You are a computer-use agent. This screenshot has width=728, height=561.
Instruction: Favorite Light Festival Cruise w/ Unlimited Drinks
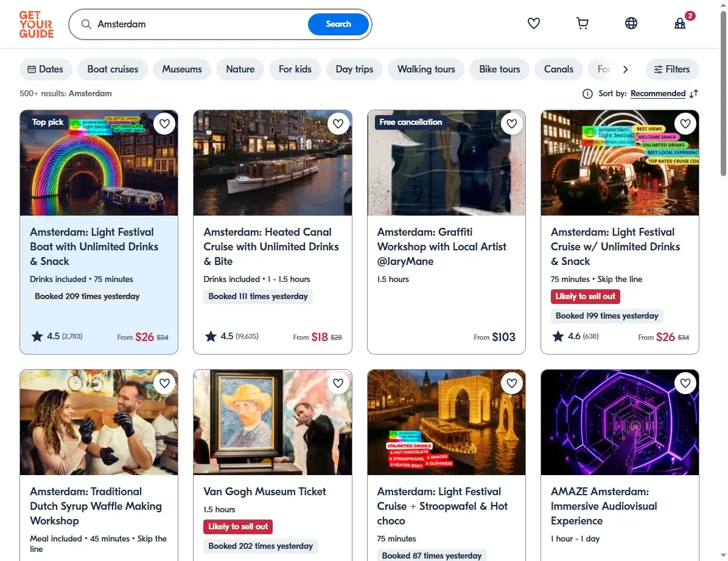(685, 124)
